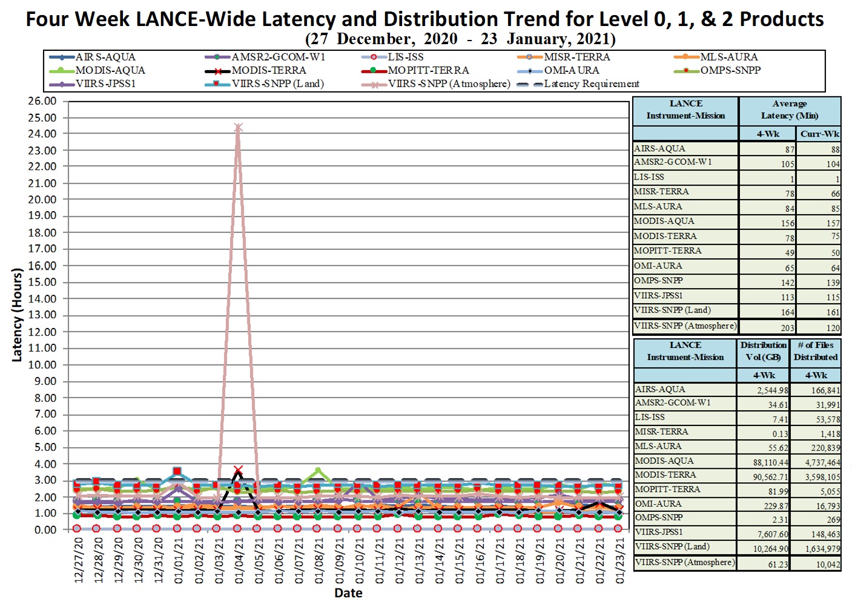Click MISR-TERRA Curr-Wk latency value 66
This screenshot has height=616, width=858.
[x=835, y=194]
